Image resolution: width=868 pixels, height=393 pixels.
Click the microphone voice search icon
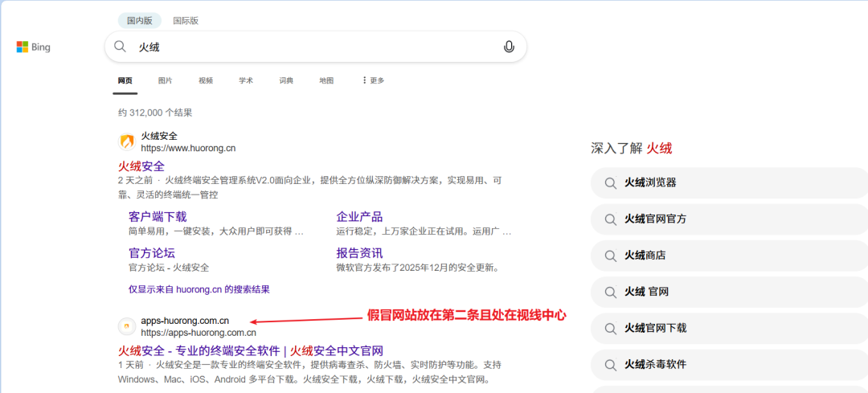click(509, 47)
